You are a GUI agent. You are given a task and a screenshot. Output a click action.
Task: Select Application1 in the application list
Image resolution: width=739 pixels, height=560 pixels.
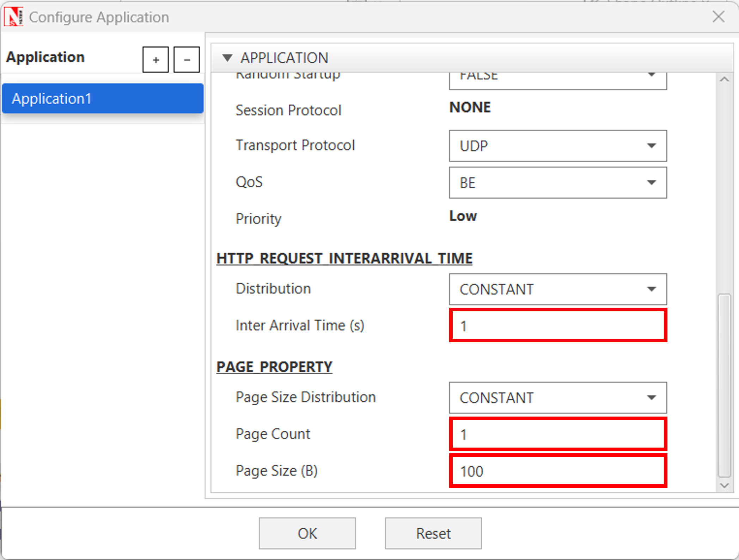[103, 98]
